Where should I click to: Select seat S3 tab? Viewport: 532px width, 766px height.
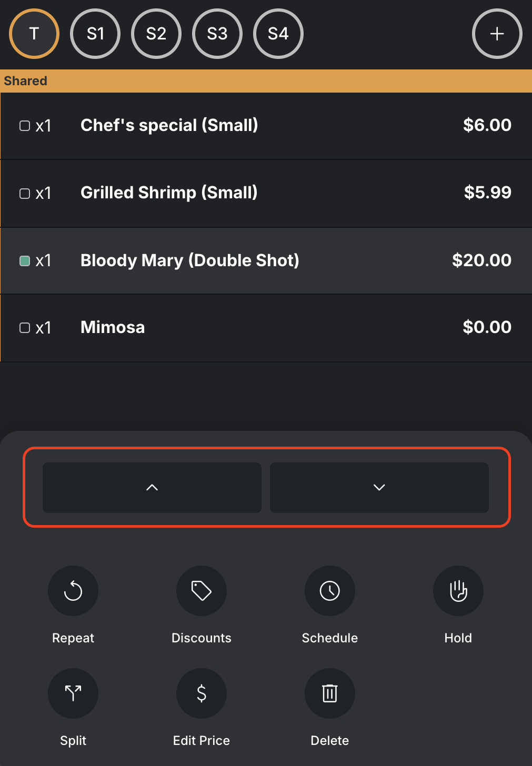coord(217,34)
